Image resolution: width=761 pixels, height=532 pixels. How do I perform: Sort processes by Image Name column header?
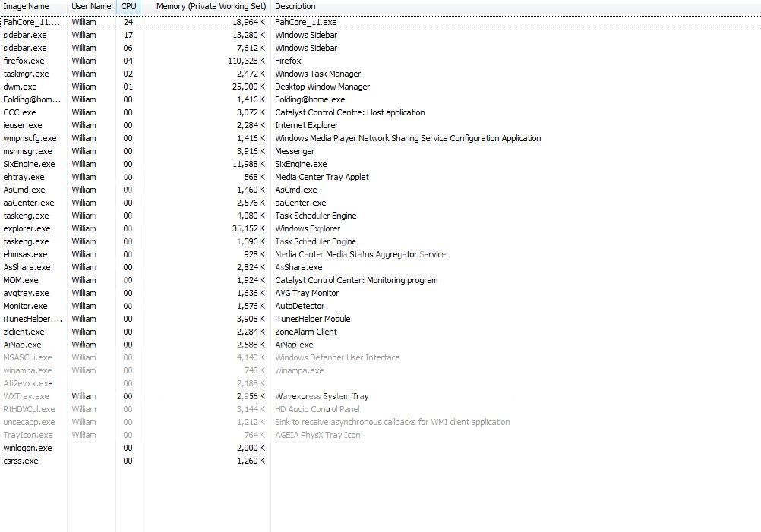coord(27,6)
